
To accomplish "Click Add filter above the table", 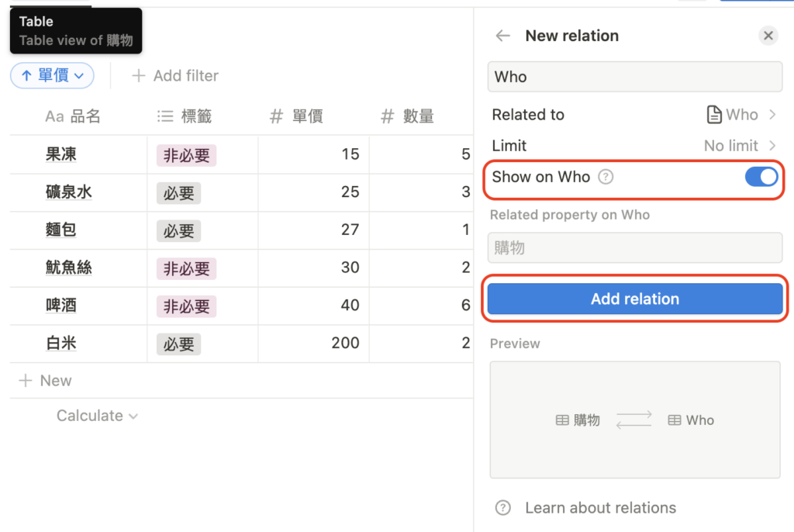I will (175, 75).
